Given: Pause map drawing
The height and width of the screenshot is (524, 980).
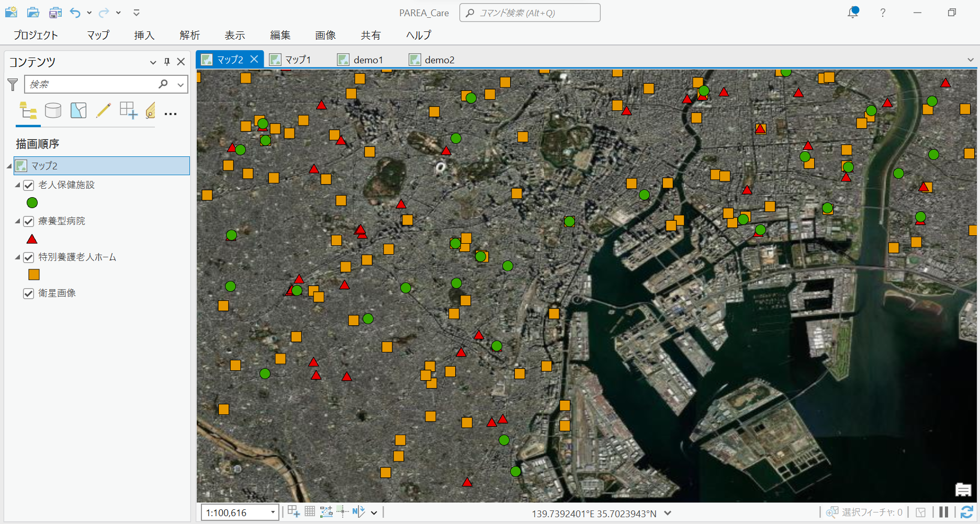Looking at the screenshot, I should tap(944, 512).
